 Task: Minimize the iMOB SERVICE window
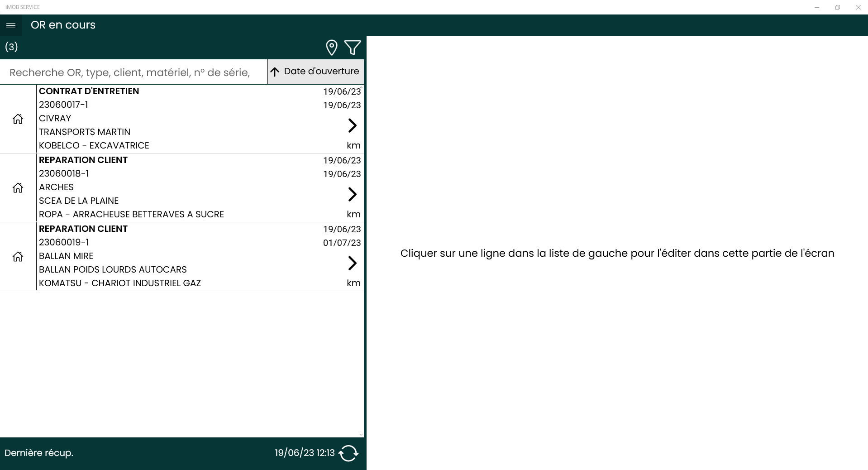[817, 7]
